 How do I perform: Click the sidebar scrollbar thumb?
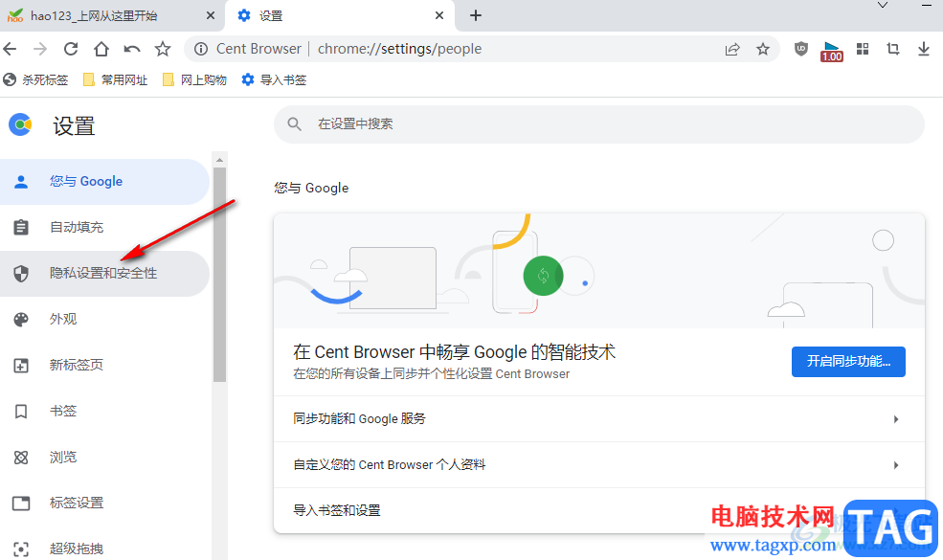tap(219, 275)
